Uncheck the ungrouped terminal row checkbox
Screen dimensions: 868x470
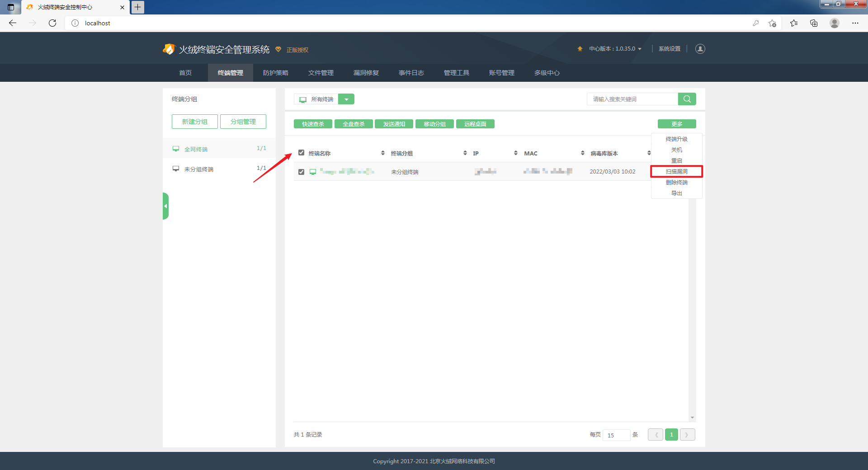[301, 172]
